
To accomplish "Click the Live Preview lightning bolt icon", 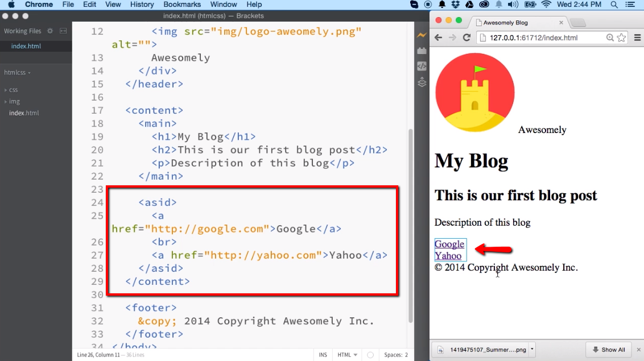I will point(422,35).
